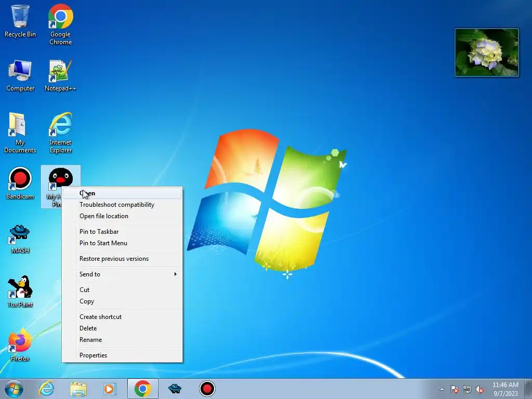The height and width of the screenshot is (399, 532).
Task: Select the My Documents folder icon
Action: click(x=20, y=133)
